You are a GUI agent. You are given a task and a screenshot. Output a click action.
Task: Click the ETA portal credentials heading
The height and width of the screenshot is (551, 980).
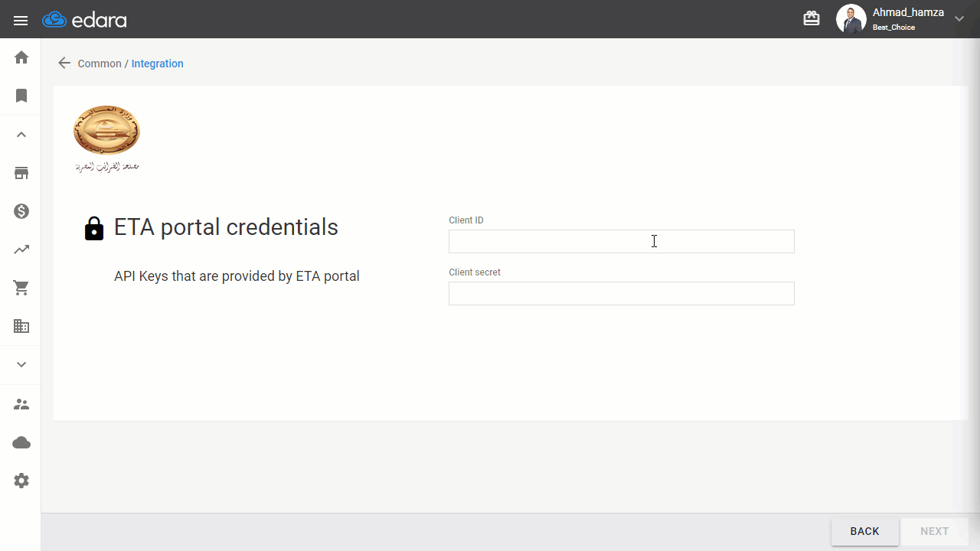226,227
